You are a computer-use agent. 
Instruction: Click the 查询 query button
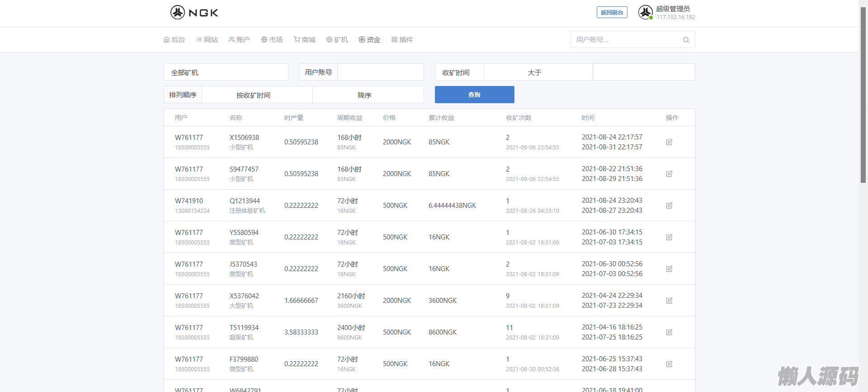point(474,95)
